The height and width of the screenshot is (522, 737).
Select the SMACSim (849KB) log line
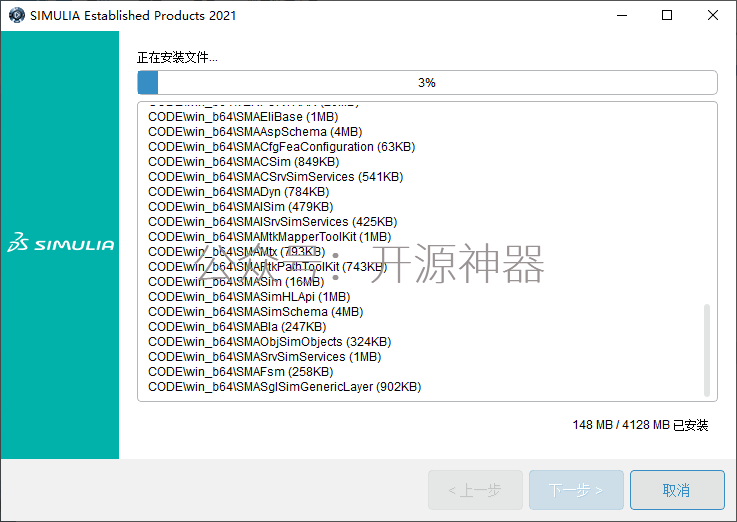pyautogui.click(x=243, y=162)
